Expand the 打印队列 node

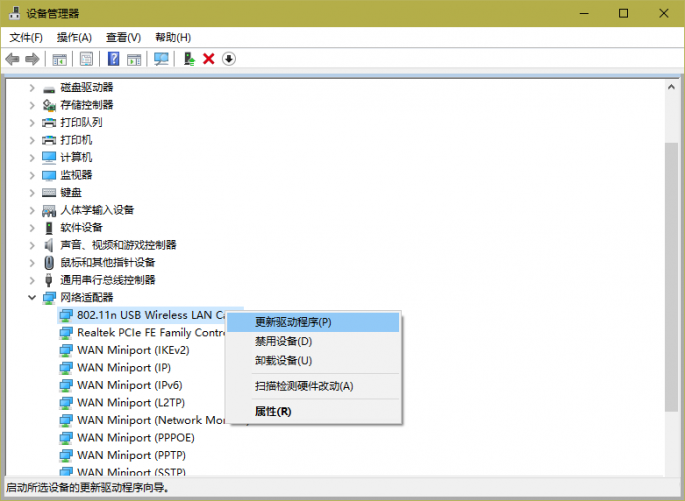[32, 123]
